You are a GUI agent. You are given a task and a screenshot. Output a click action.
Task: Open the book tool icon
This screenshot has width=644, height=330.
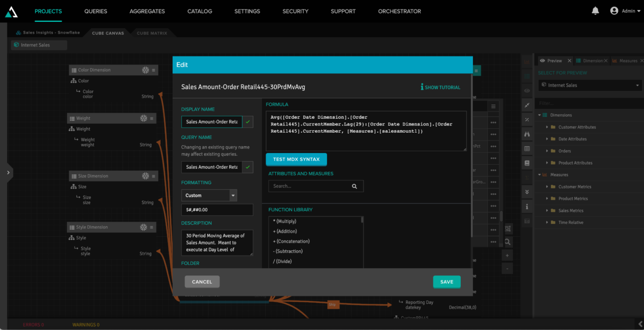pyautogui.click(x=527, y=163)
